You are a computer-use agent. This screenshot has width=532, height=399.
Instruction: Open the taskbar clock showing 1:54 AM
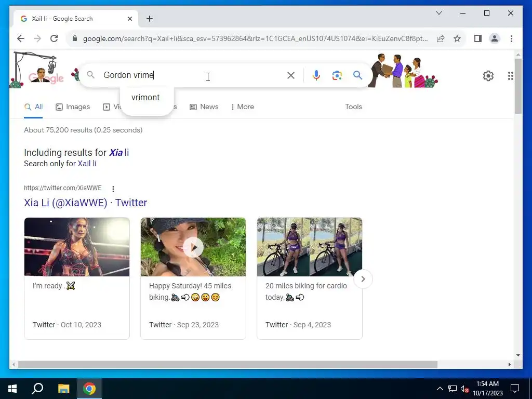pos(487,389)
